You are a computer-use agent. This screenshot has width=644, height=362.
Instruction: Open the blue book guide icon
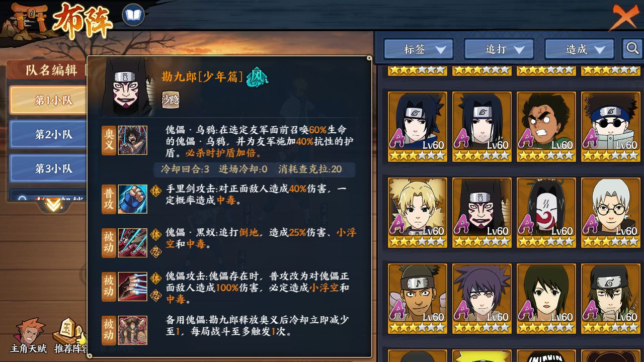point(133,15)
